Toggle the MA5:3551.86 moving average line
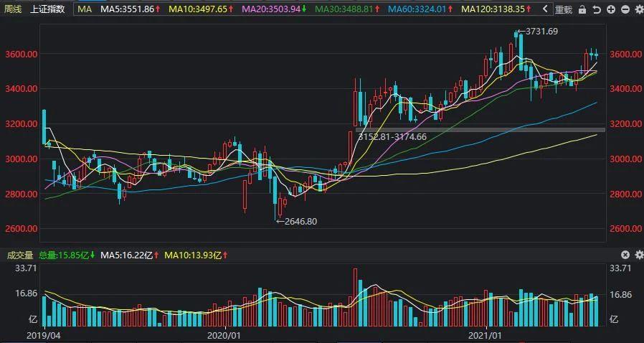Viewport: 644px width, 343px height. pos(128,9)
